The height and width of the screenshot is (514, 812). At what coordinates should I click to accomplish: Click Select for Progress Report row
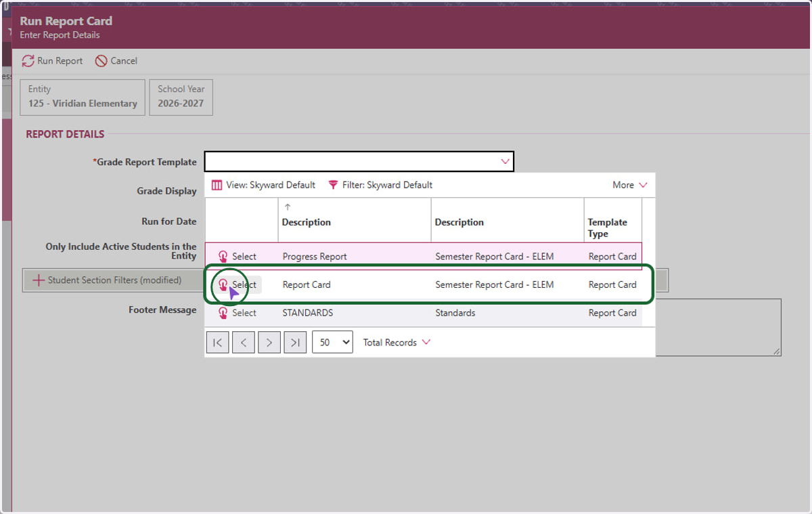(x=237, y=257)
